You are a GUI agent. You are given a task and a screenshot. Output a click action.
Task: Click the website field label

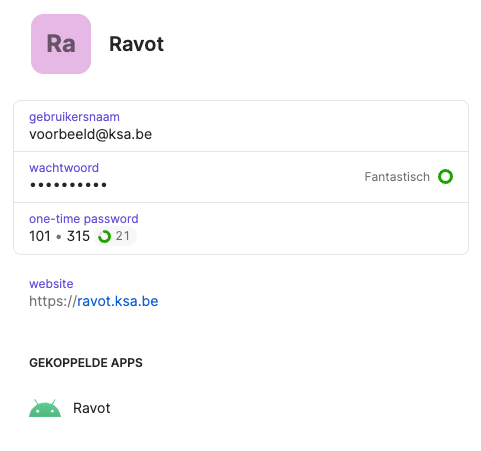click(51, 284)
